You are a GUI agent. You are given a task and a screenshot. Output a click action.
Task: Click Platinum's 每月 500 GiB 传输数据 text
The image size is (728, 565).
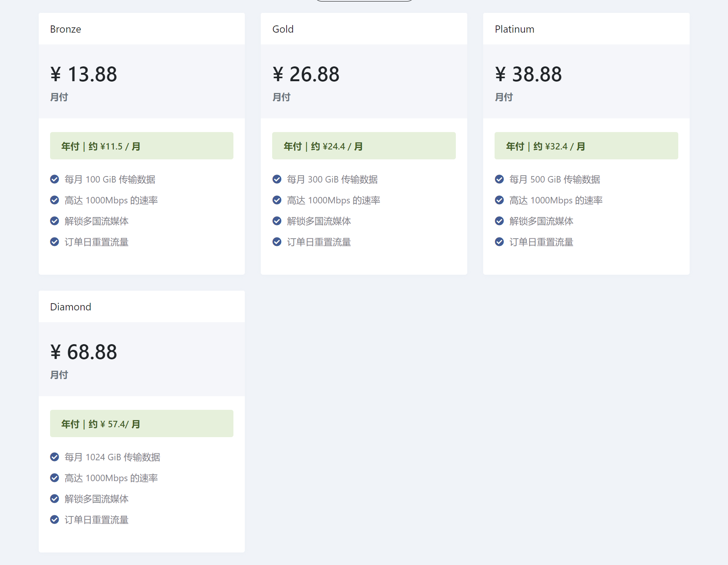[555, 179]
